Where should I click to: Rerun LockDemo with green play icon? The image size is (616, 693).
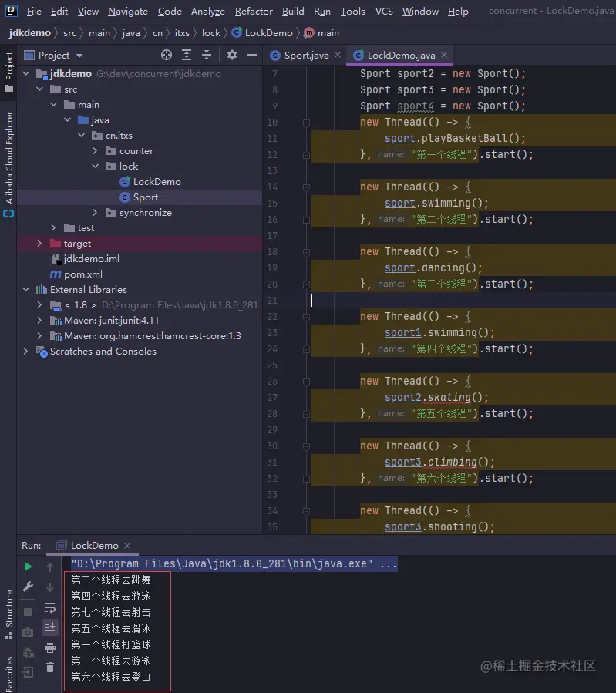[x=28, y=566]
